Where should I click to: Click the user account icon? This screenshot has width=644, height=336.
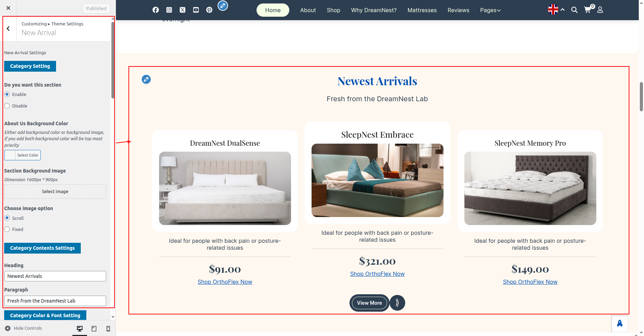coord(600,10)
